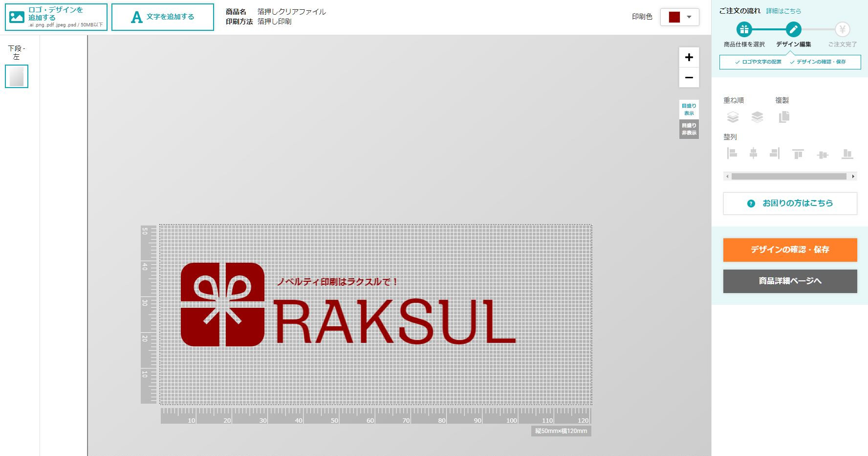Screen dimensions: 868x456
Task: Zoom in with the plus button
Action: (x=689, y=57)
